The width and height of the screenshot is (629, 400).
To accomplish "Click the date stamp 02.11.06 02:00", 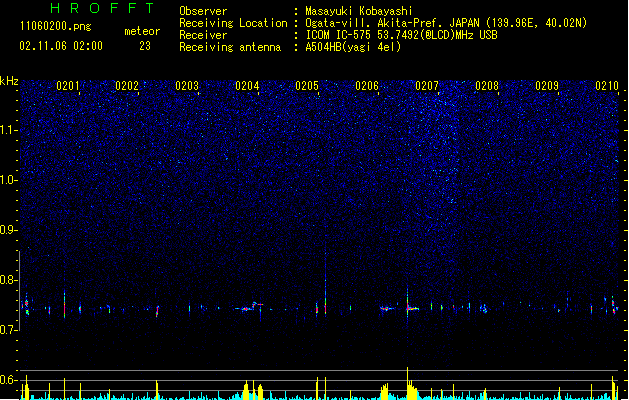I will pos(61,46).
